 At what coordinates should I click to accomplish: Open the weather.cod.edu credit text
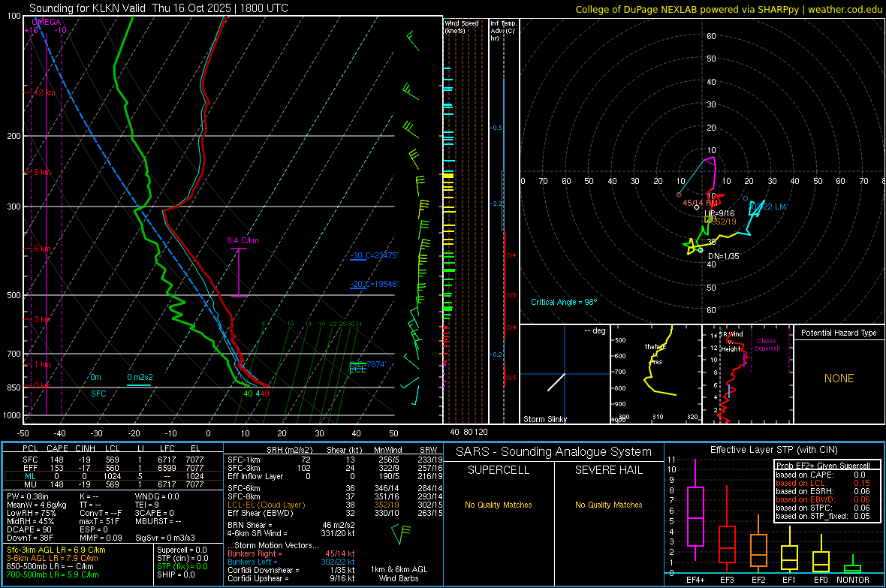729,9
